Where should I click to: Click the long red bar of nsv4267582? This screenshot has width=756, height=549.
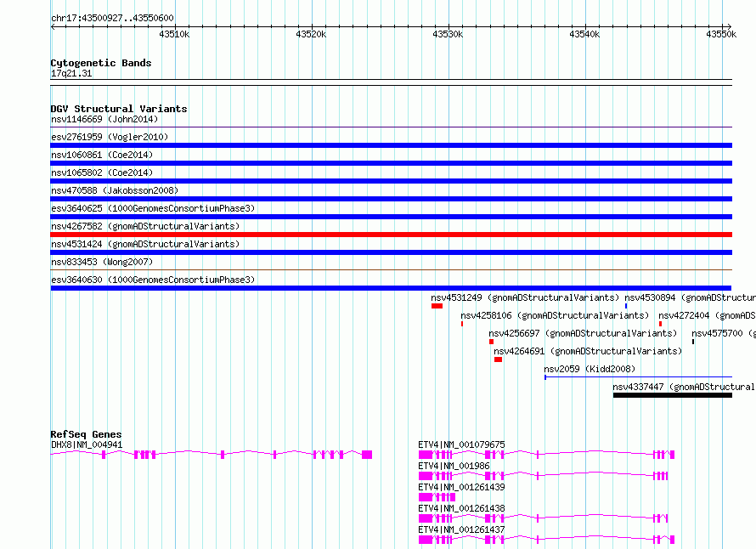tap(391, 235)
